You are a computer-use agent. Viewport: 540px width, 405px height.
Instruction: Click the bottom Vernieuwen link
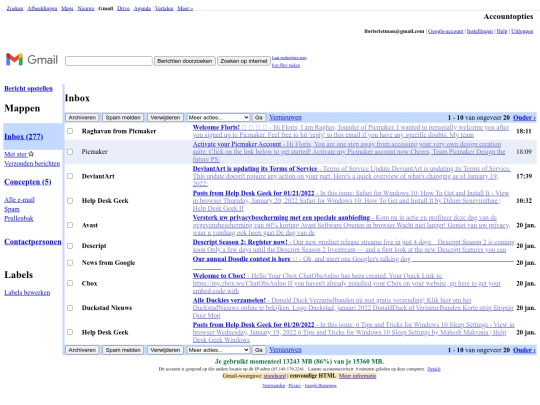[x=285, y=350]
